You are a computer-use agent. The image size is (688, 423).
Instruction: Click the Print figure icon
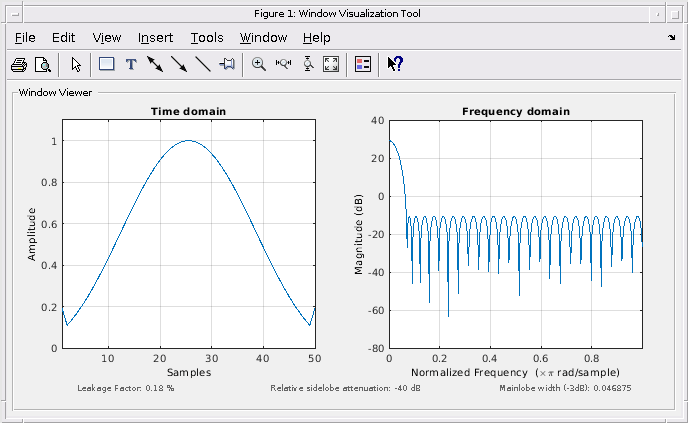coord(19,65)
